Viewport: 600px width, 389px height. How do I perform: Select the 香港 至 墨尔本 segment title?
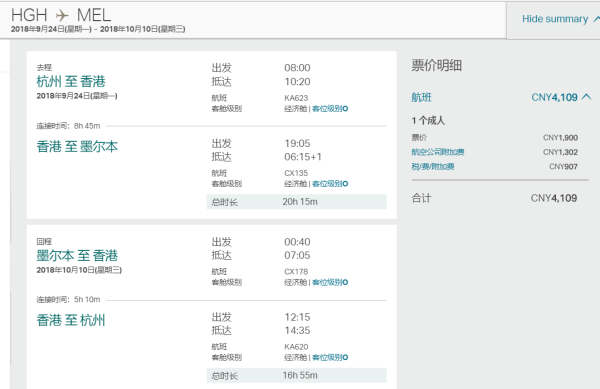(77, 146)
